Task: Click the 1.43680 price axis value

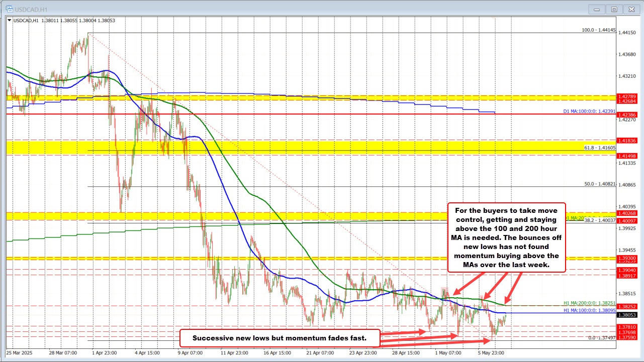Action: point(627,54)
